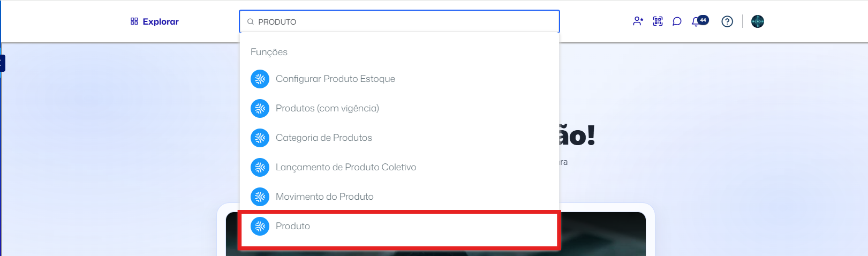
Task: Select Movimento do Produto result
Action: [399, 197]
